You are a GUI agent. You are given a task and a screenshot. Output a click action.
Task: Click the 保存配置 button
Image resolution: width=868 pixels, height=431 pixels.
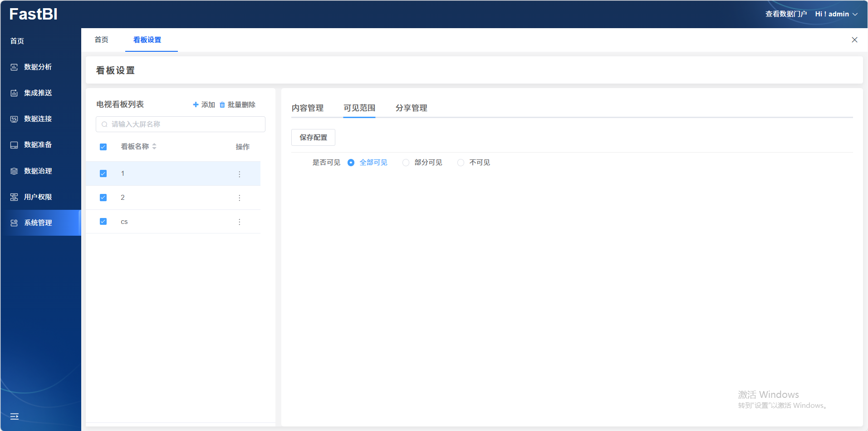point(313,137)
